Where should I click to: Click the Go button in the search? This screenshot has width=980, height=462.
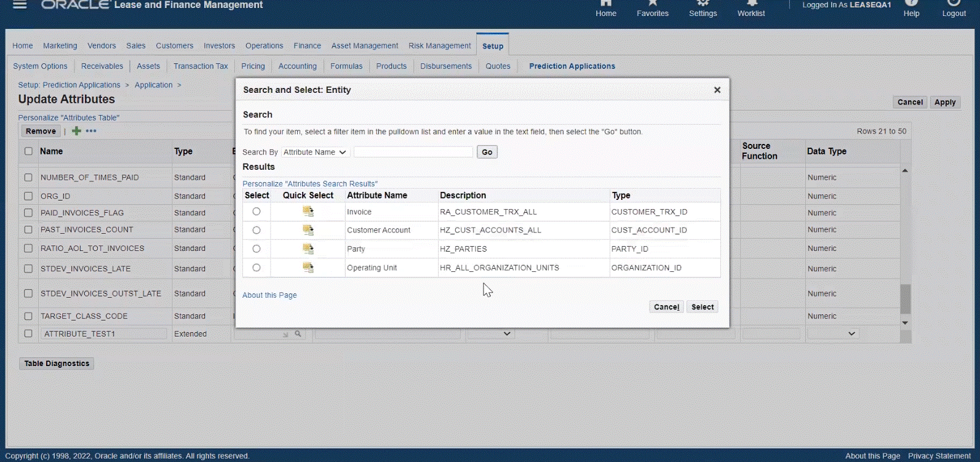(487, 152)
